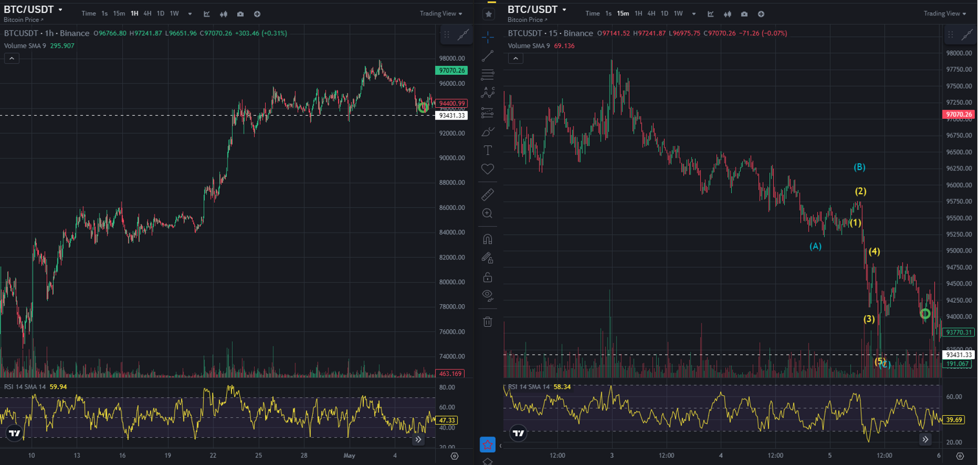Select 1s timeframe on right chart
Viewport: 980px width, 465px height.
coord(608,14)
